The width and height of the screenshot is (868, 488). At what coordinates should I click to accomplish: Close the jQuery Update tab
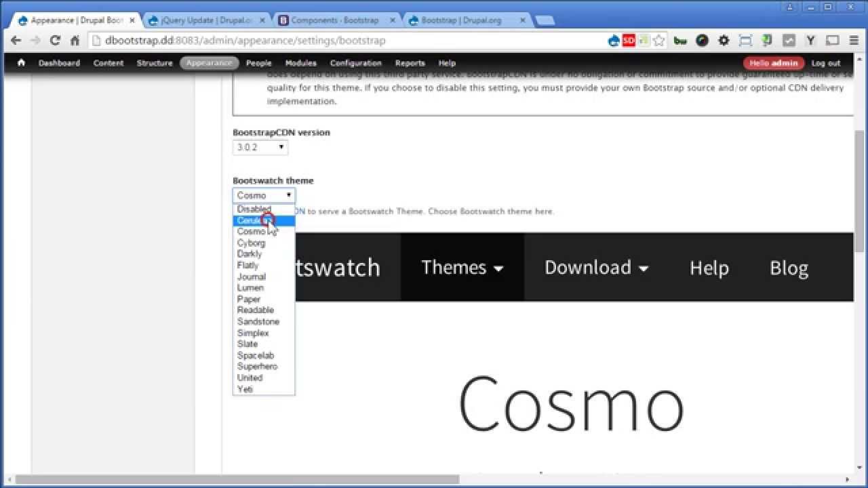262,20
